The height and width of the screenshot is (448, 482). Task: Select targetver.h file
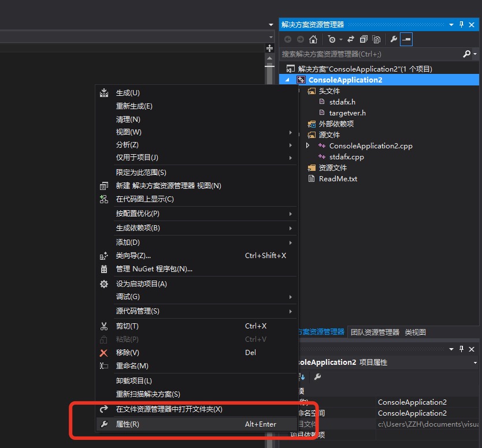pyautogui.click(x=347, y=113)
